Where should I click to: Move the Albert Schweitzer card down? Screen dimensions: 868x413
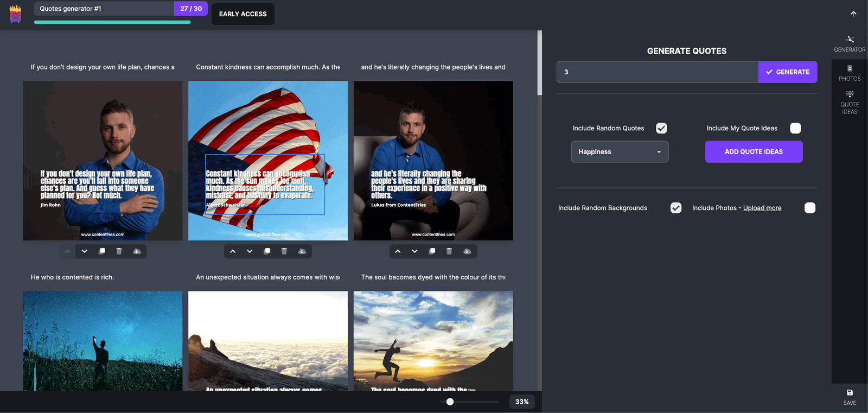[250, 251]
